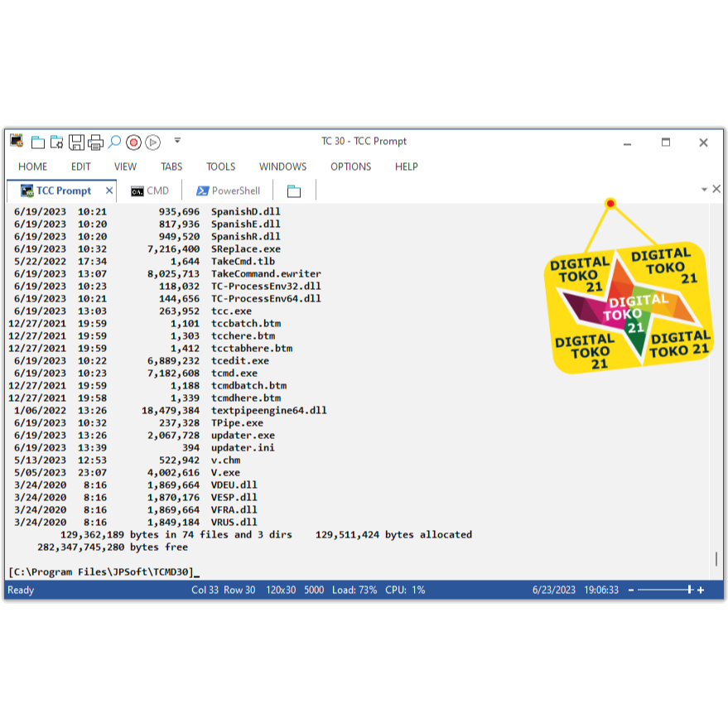Screen dimensions: 728x728
Task: Click the 'Col 33' status indicator
Action: [x=205, y=591]
